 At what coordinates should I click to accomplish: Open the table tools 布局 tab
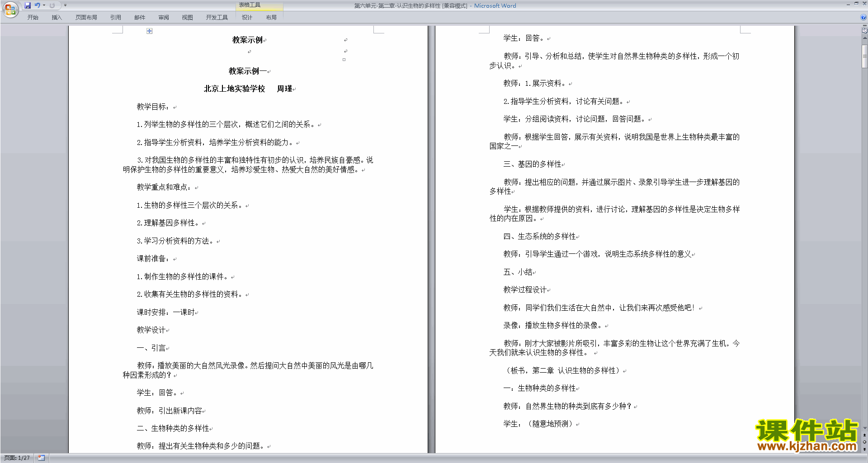271,18
